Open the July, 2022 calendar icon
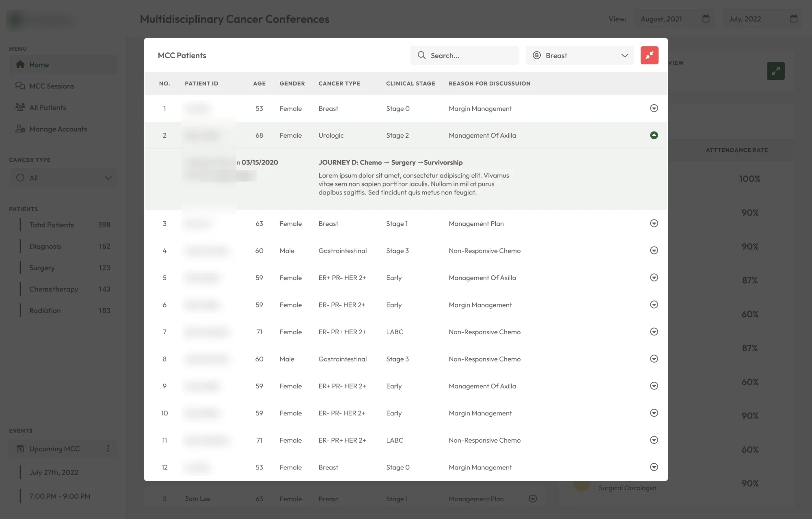The height and width of the screenshot is (519, 812). click(x=794, y=19)
